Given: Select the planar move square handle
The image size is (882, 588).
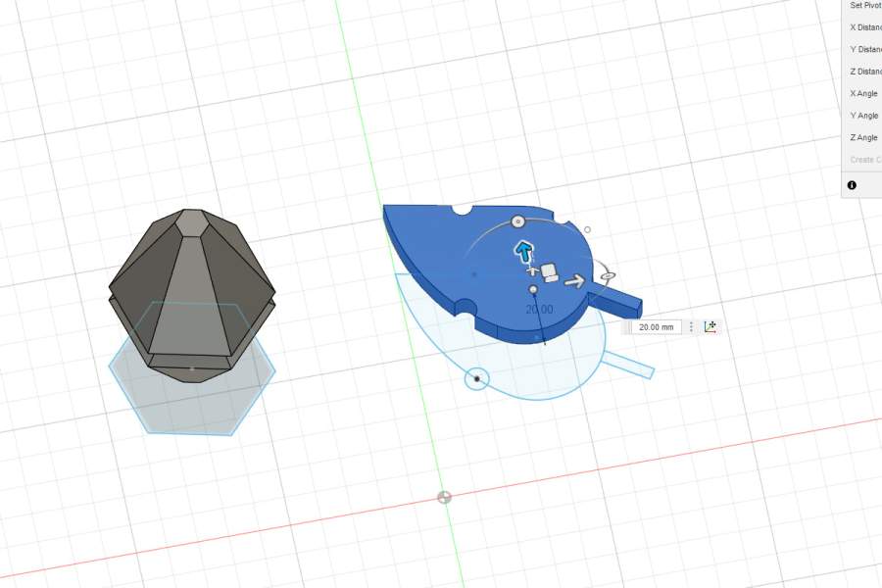Looking at the screenshot, I should tap(549, 272).
